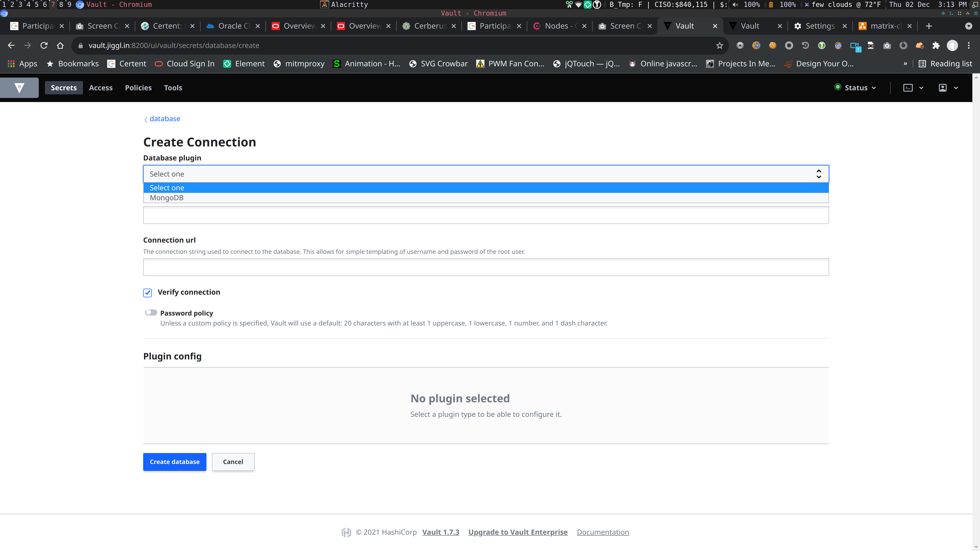Uncheck the Verify connection checkbox
Screen dimensions: 980x551
coord(148,292)
